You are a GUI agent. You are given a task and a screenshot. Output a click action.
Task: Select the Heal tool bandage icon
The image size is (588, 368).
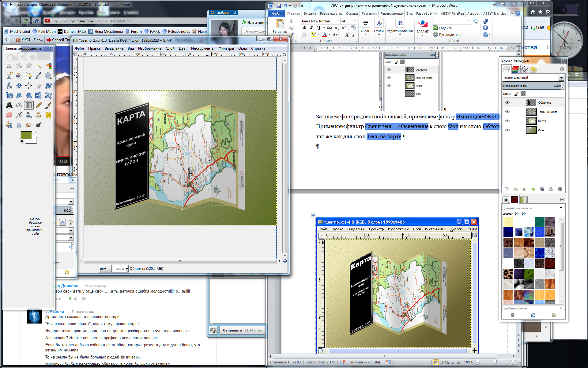coord(48,115)
